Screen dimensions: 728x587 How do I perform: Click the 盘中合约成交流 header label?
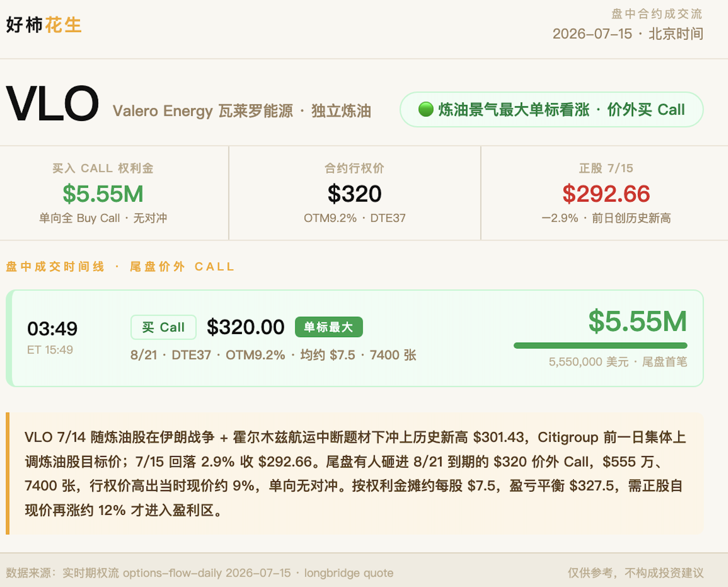(657, 14)
